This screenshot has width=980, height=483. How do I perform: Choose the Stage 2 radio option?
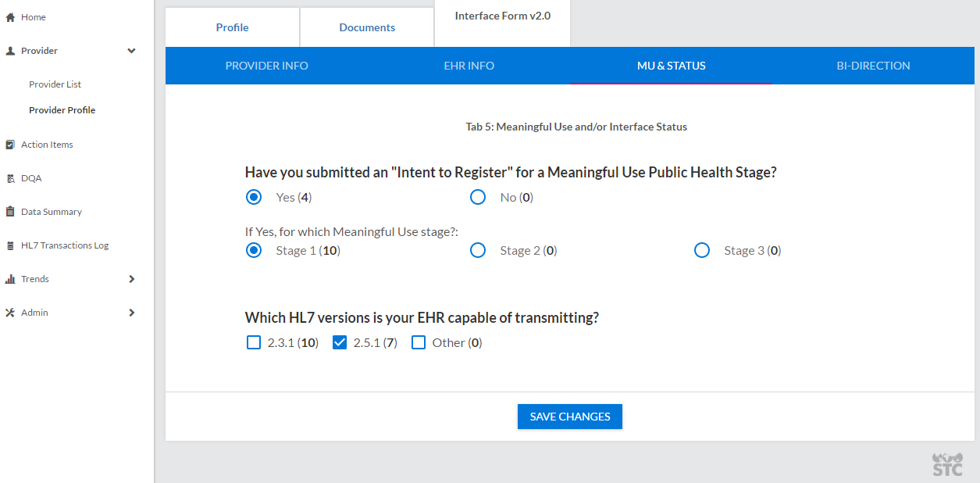point(478,251)
